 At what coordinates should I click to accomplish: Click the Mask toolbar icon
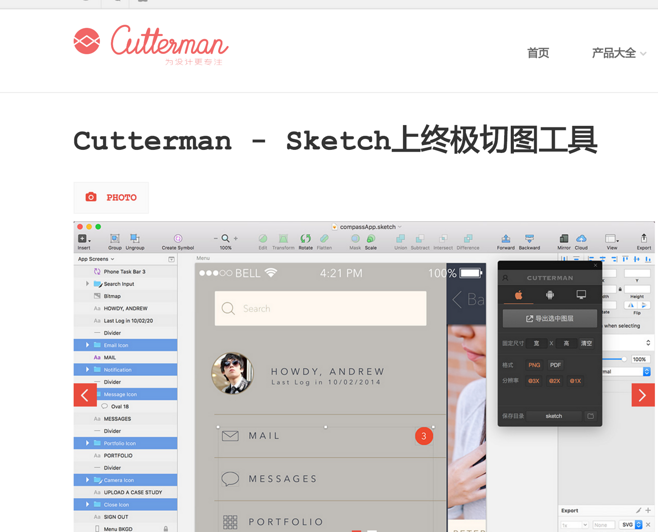(x=355, y=239)
